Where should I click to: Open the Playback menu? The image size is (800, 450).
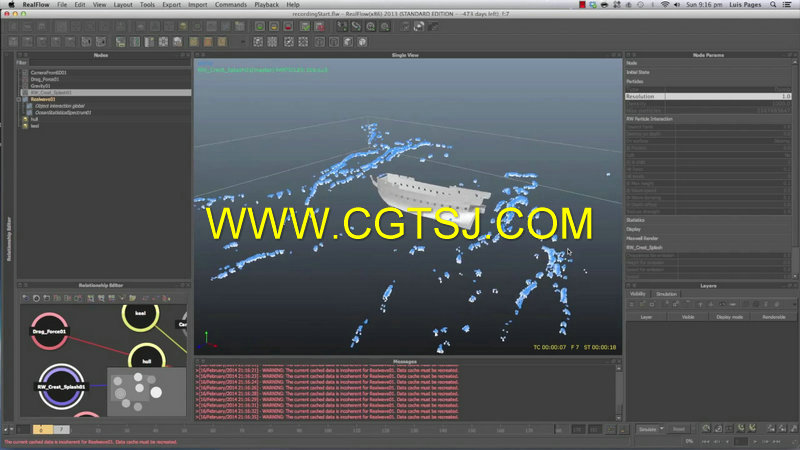[x=266, y=5]
